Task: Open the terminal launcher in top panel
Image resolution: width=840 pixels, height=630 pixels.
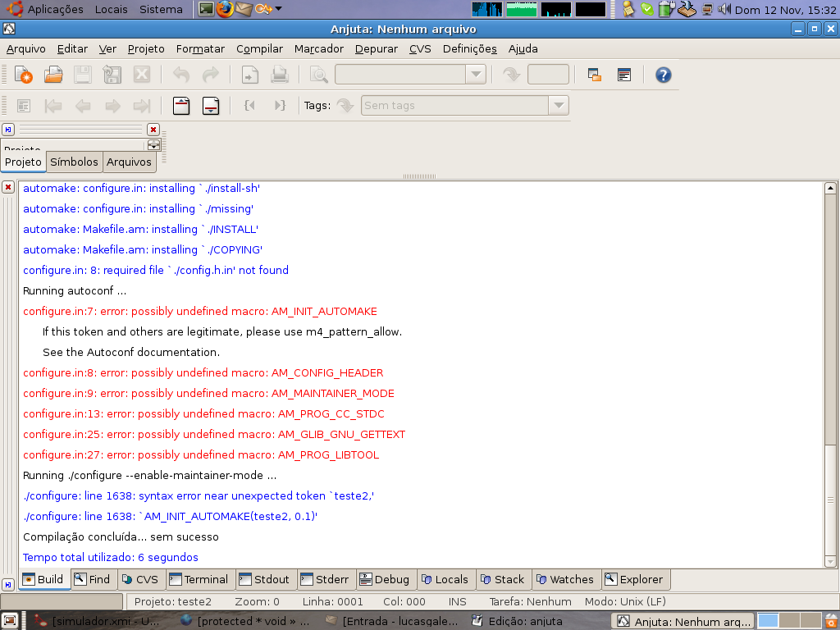Action: (206, 9)
